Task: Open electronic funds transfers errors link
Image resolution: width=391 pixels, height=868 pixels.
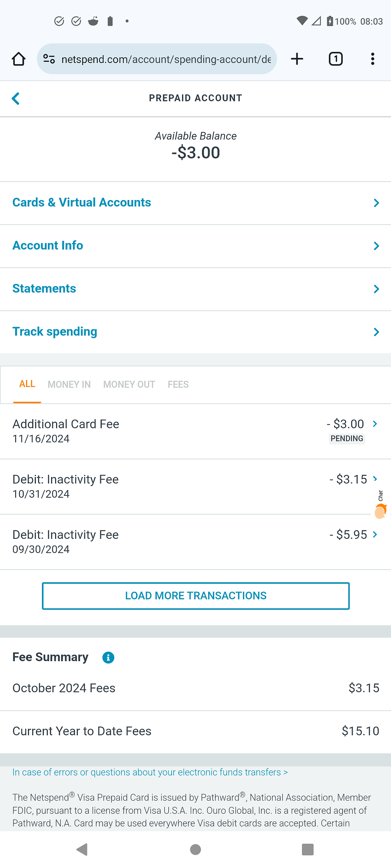Action: (x=150, y=772)
